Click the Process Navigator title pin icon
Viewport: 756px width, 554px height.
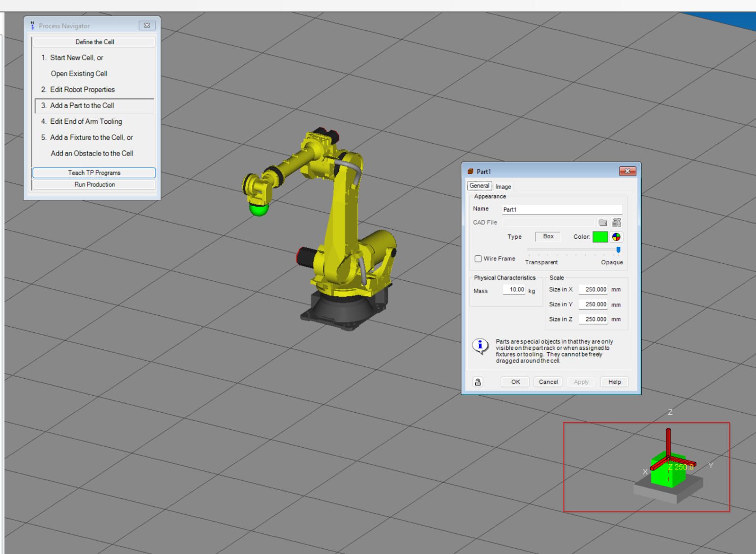32,26
